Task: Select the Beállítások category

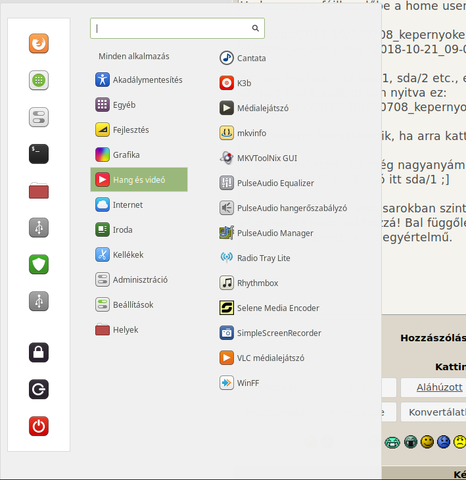Action: pyautogui.click(x=139, y=305)
